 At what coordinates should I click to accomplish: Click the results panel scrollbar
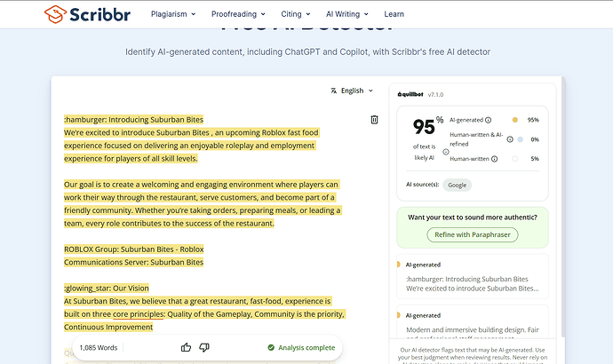point(563,207)
